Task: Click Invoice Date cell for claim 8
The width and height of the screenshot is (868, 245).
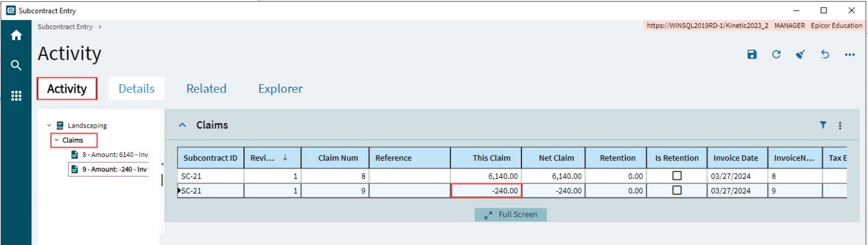Action: [x=737, y=176]
